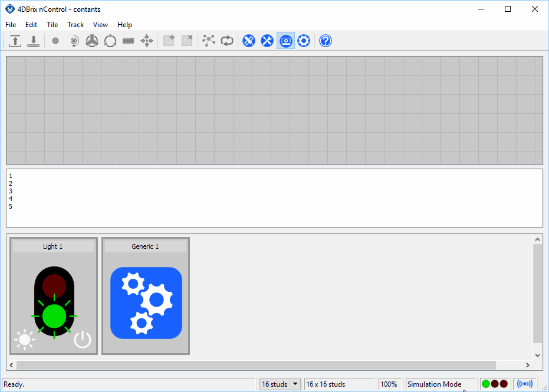Click the 100% zoom status field

point(390,384)
